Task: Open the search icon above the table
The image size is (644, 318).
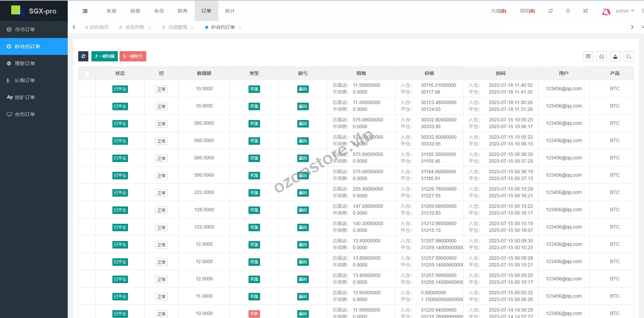Action: click(629, 57)
